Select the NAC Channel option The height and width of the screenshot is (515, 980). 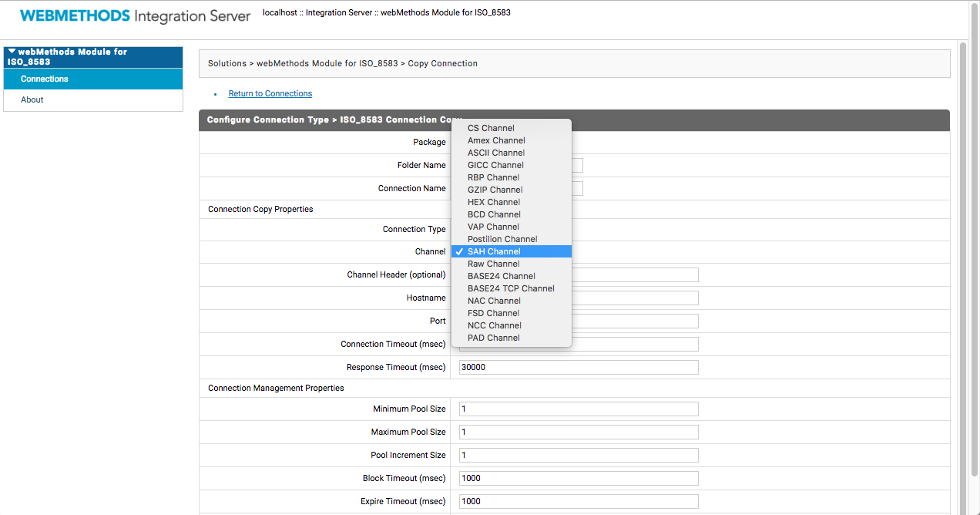(512, 301)
